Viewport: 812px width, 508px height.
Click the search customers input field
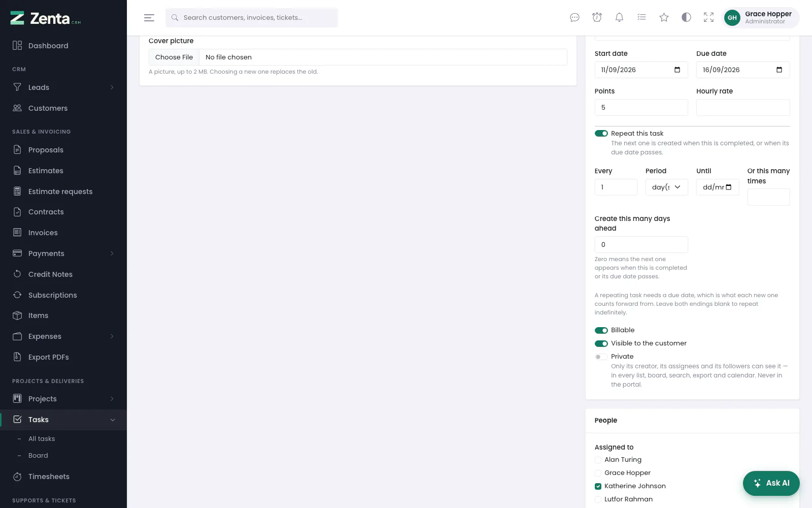252,18
